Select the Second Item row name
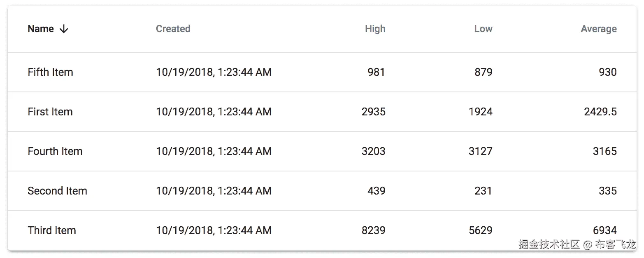Viewport: 644px width, 258px height. 57,191
